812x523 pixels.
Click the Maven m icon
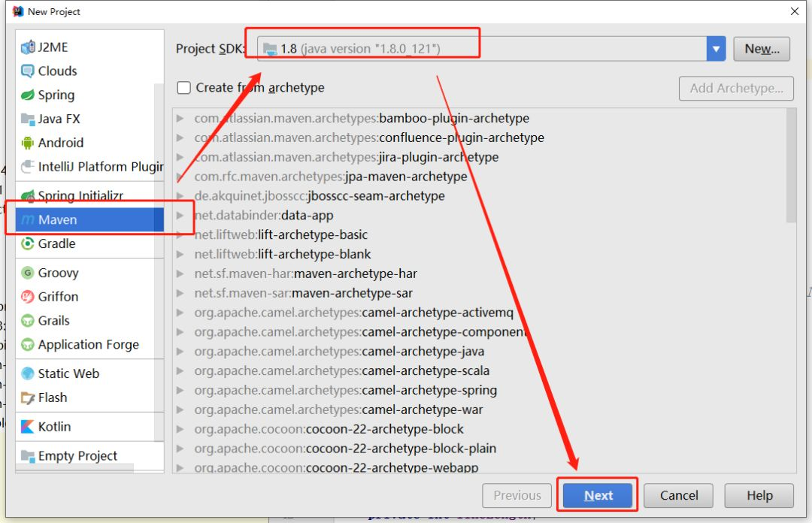coord(28,220)
